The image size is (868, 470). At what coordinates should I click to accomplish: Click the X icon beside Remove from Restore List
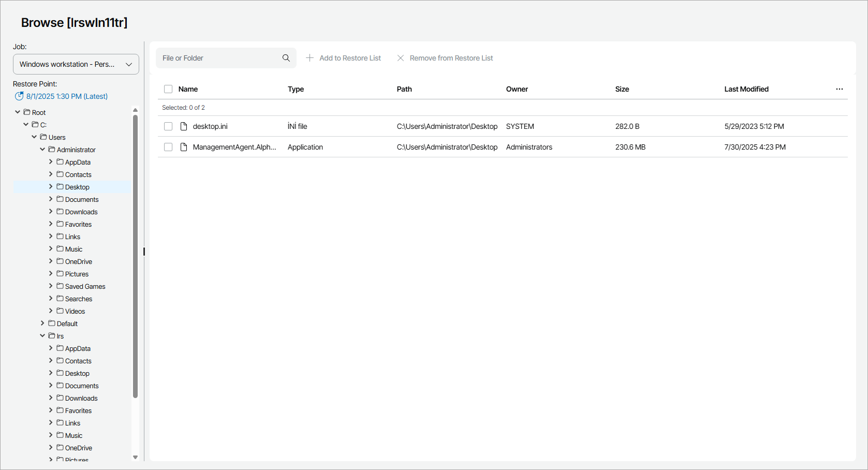pos(401,58)
